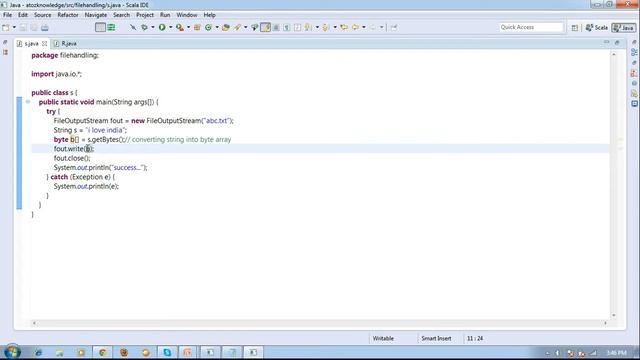Image resolution: width=640 pixels, height=360 pixels.
Task: Select the s.java editor tab
Action: [31, 43]
